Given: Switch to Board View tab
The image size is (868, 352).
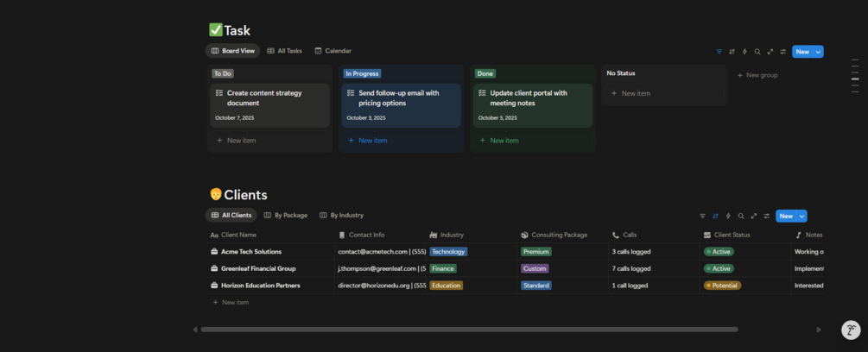Looking at the screenshot, I should 232,51.
